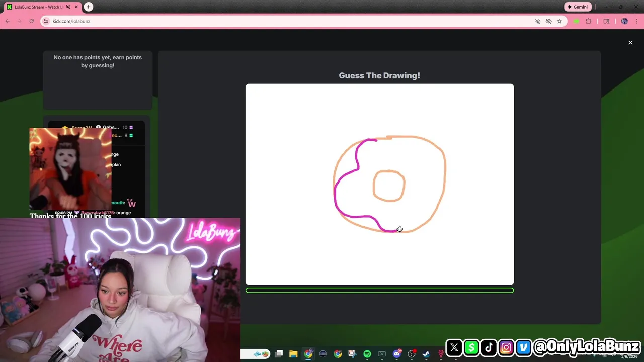Open the pink location-pin app on the taskbar
Image resolution: width=644 pixels, height=362 pixels.
click(441, 354)
